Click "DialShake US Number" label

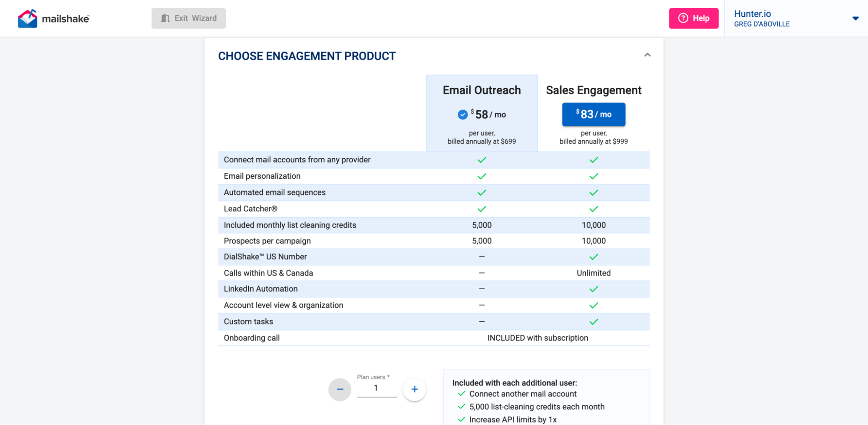(x=265, y=257)
